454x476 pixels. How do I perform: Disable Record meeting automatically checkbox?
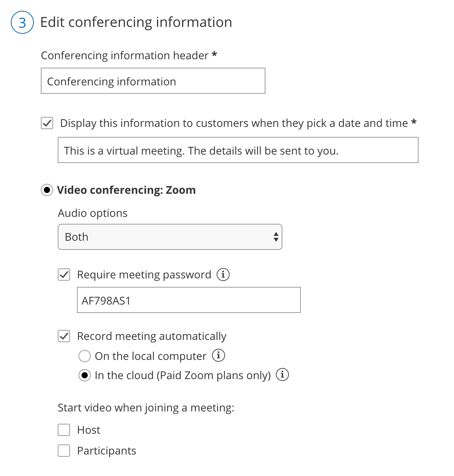64,336
